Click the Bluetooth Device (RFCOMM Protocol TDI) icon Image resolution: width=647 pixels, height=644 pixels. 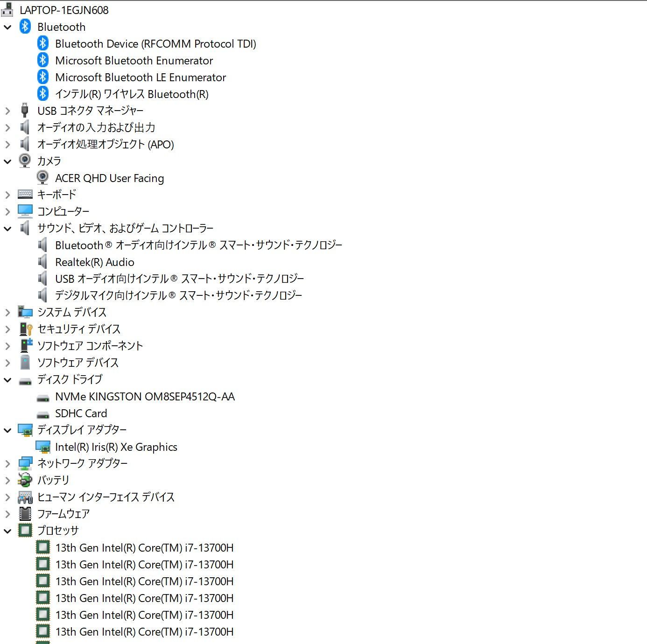(43, 43)
